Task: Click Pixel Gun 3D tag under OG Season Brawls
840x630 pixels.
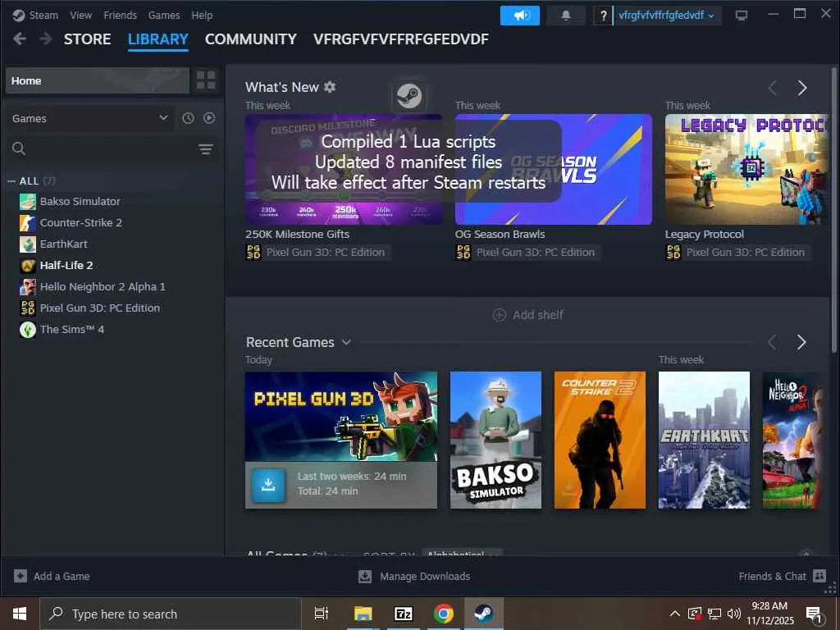Action: coord(527,253)
